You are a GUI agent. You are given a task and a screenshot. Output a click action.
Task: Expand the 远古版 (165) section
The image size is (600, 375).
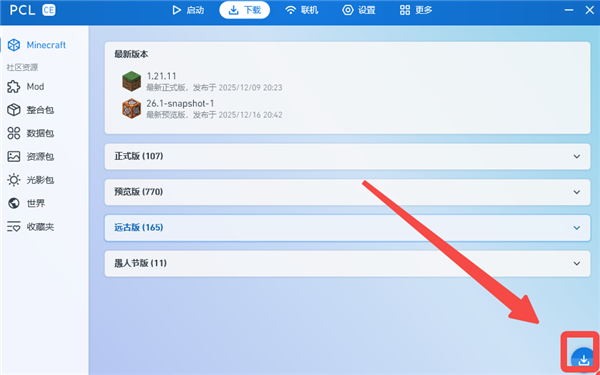[x=347, y=228]
